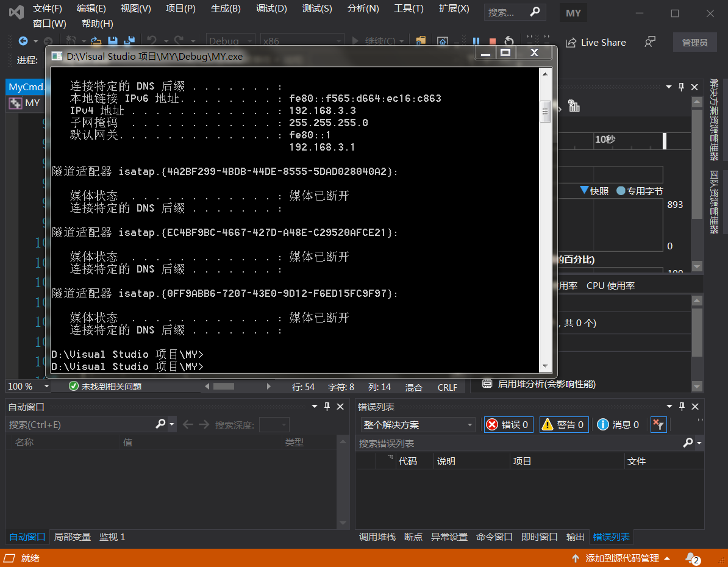Screen dimensions: 728x567
Task: Switch to 监视 1 tab
Action: tap(112, 537)
